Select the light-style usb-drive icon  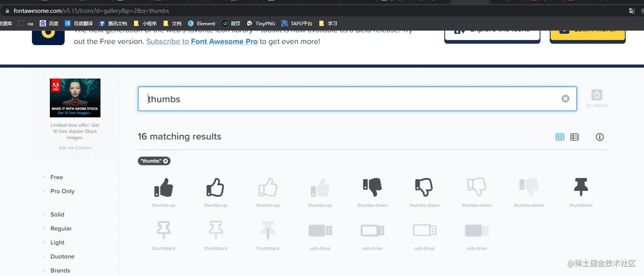(x=425, y=230)
